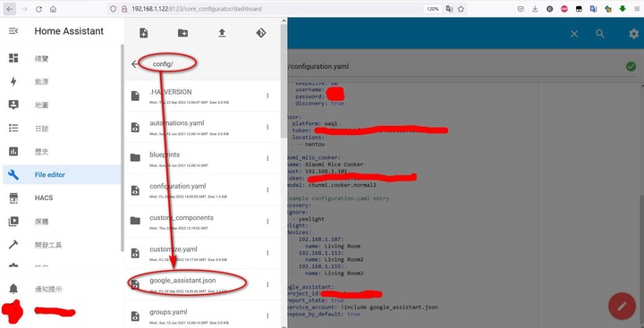Click the file browser vertical scrollbar
Viewport: 644px width, 328px height.
coord(284,81)
